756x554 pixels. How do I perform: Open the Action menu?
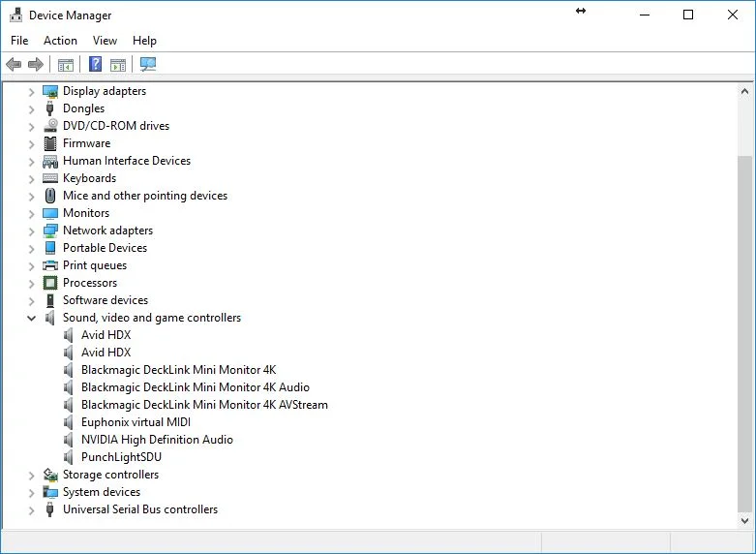tap(60, 41)
